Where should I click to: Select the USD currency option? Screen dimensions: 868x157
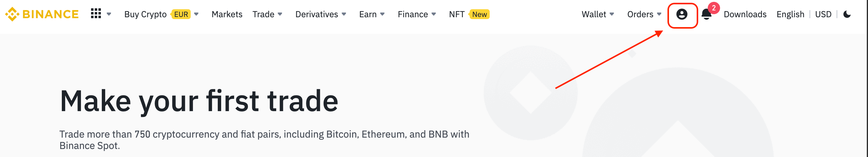pyautogui.click(x=823, y=14)
